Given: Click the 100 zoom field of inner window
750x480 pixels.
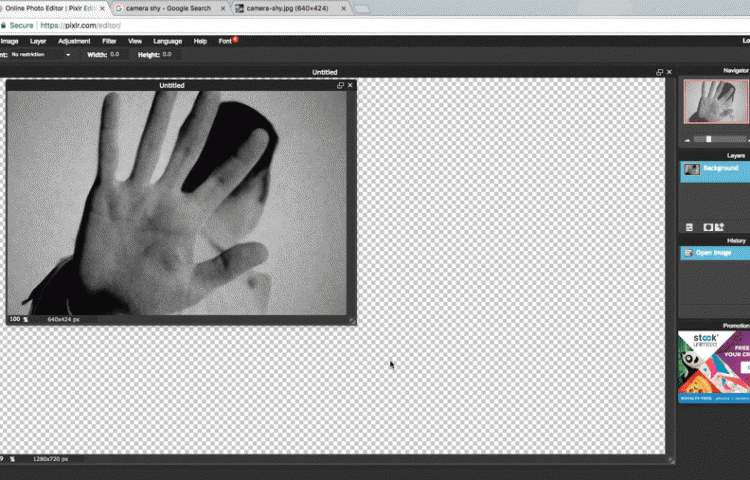Looking at the screenshot, I should click(x=15, y=319).
